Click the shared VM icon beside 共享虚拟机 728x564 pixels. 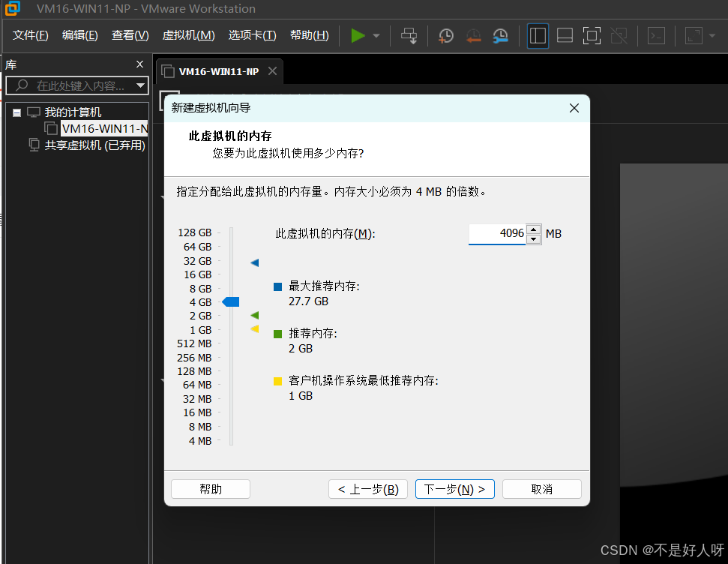pos(34,145)
